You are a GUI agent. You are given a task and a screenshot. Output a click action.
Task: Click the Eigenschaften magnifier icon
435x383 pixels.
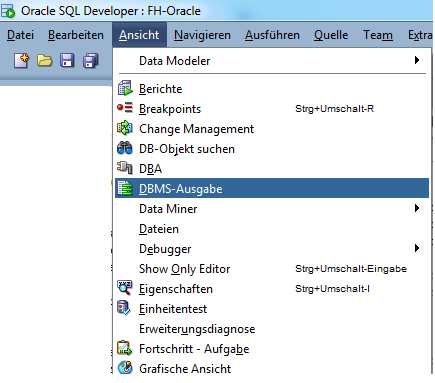[125, 288]
